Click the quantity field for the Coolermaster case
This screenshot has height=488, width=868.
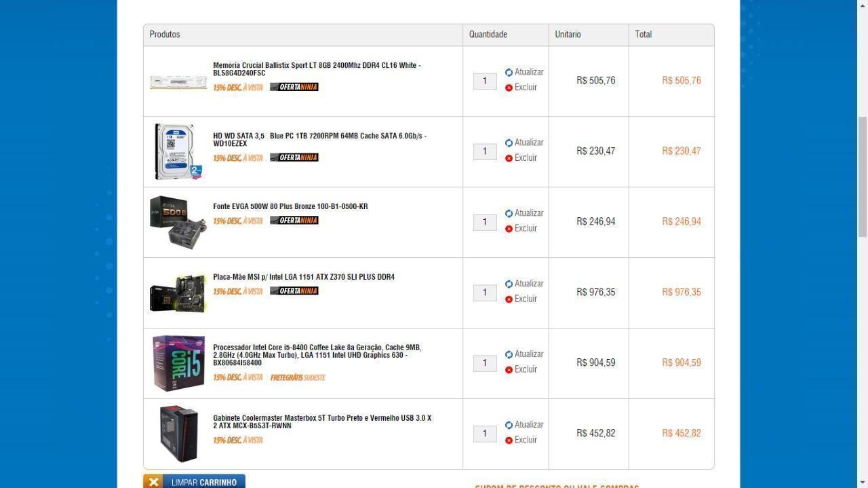coord(485,434)
